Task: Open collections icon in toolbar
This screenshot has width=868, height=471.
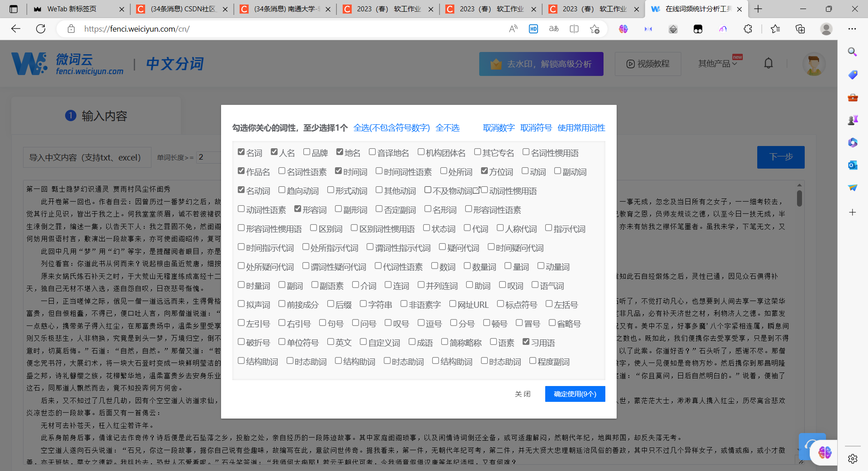Action: click(x=800, y=29)
